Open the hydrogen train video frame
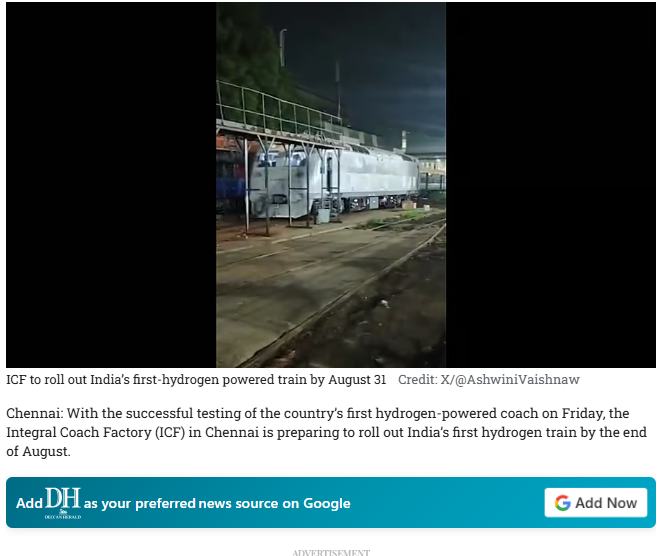 [331, 185]
